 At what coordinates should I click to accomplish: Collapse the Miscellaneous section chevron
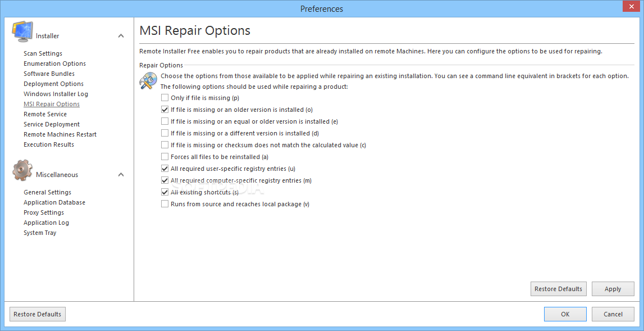pyautogui.click(x=121, y=175)
